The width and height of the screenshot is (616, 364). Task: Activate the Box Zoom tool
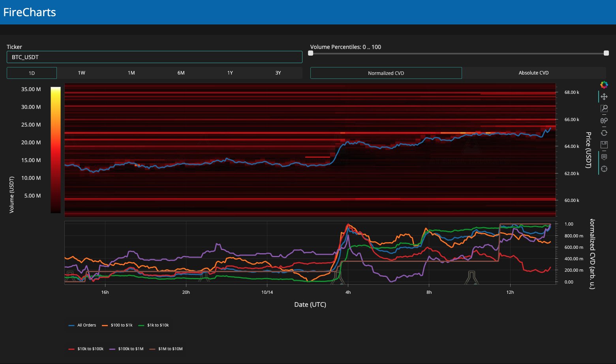click(x=604, y=108)
